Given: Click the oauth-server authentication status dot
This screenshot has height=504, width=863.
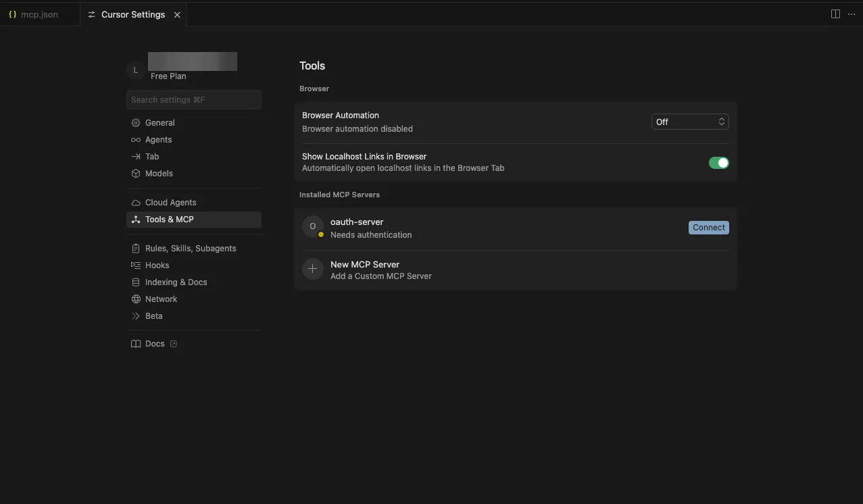Looking at the screenshot, I should (320, 234).
